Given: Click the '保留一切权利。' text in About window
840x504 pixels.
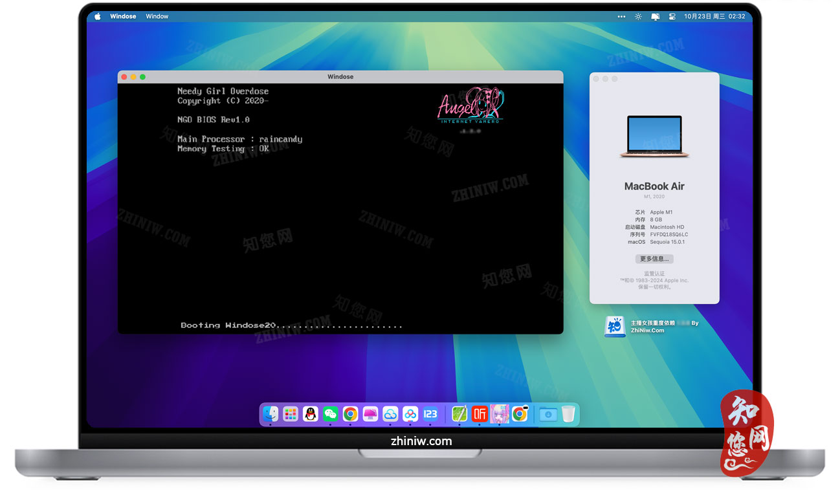Looking at the screenshot, I should (x=654, y=287).
